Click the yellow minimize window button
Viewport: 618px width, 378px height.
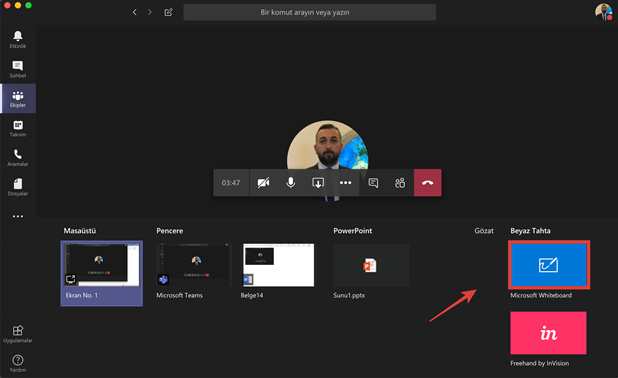point(18,5)
